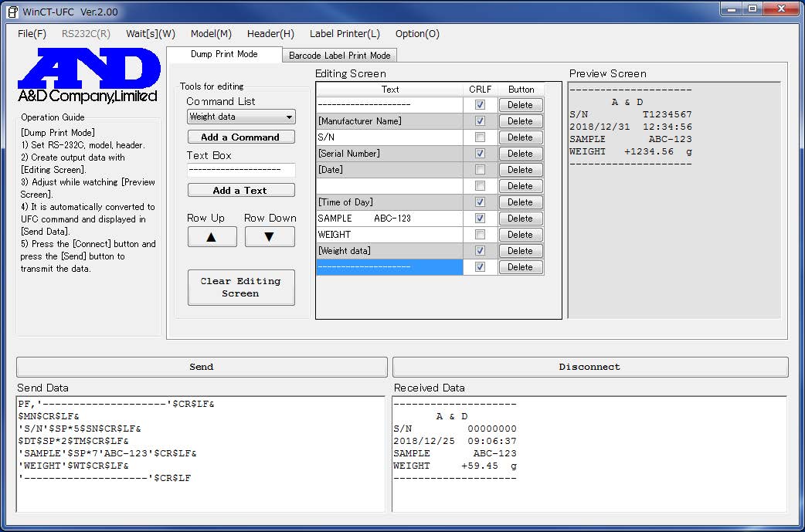
Task: Clear the Editing Screen
Action: [240, 287]
